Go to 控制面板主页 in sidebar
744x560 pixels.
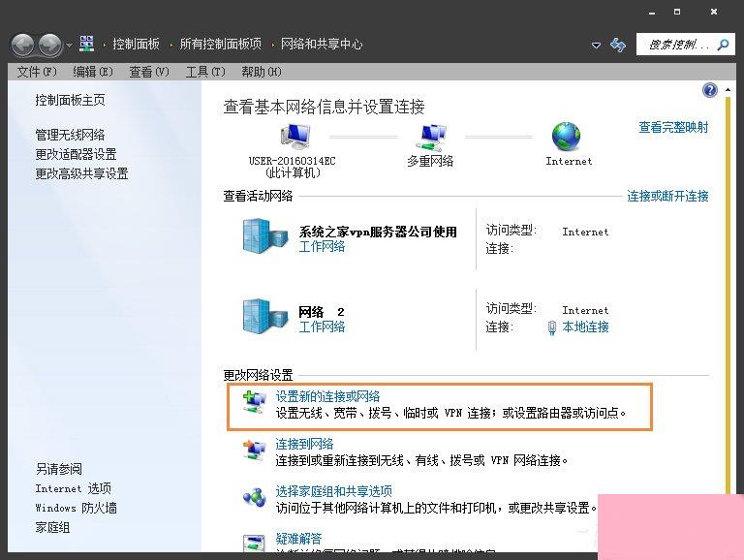70,100
